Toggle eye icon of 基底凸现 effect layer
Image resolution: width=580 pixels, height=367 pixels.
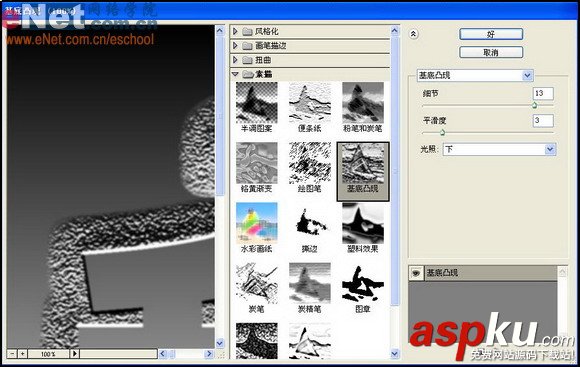416,273
